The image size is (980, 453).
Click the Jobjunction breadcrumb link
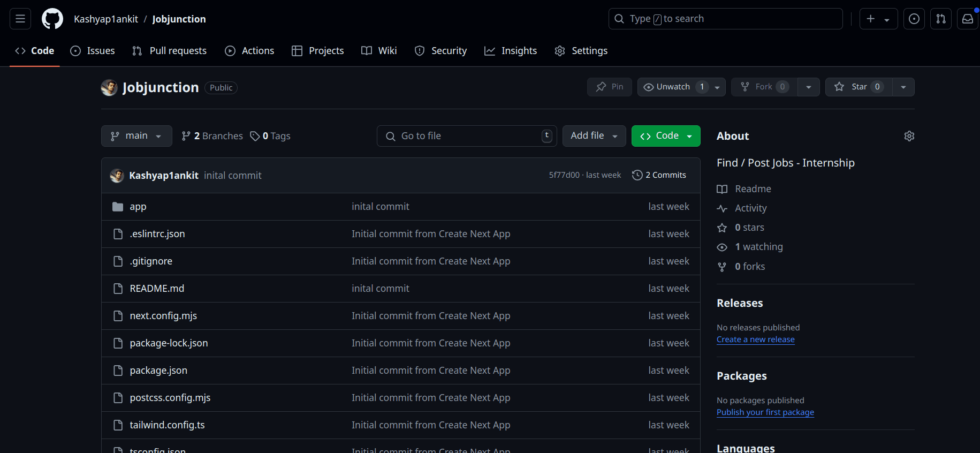click(x=179, y=19)
